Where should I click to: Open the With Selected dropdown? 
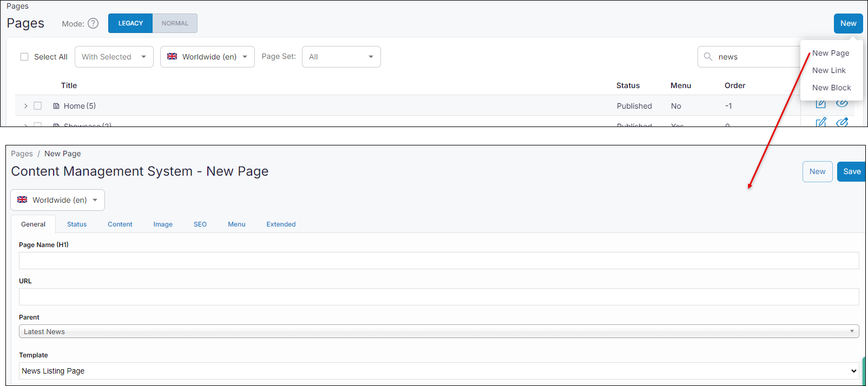click(114, 57)
